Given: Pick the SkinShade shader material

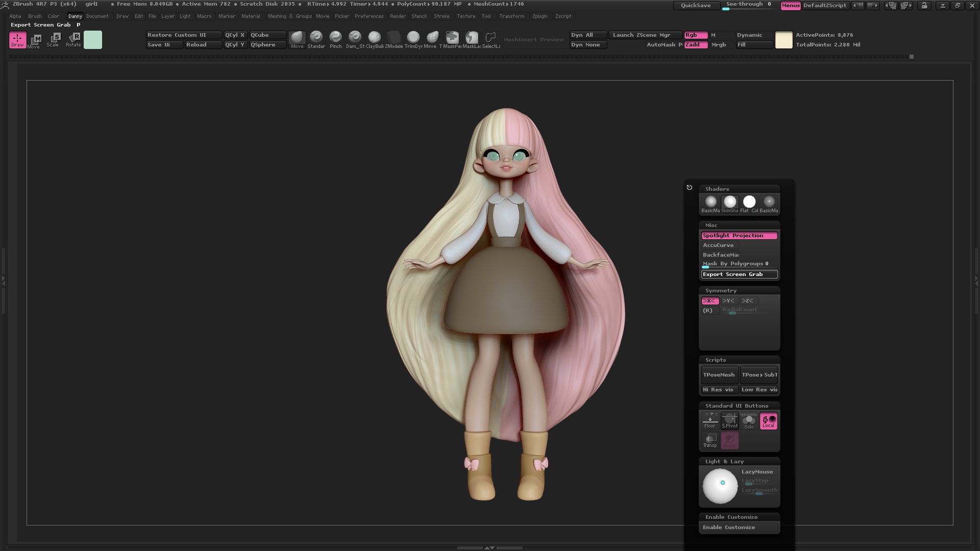Looking at the screenshot, I should point(730,204).
